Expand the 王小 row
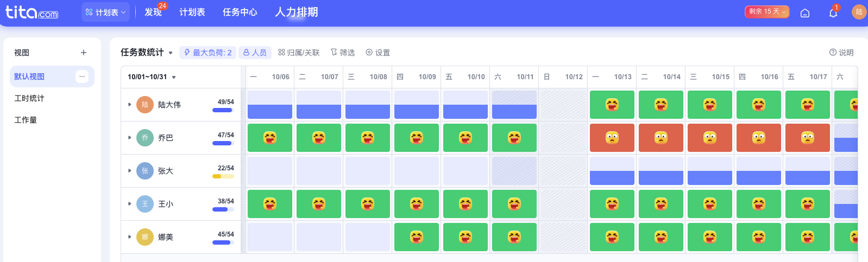868x262 pixels. coord(129,204)
